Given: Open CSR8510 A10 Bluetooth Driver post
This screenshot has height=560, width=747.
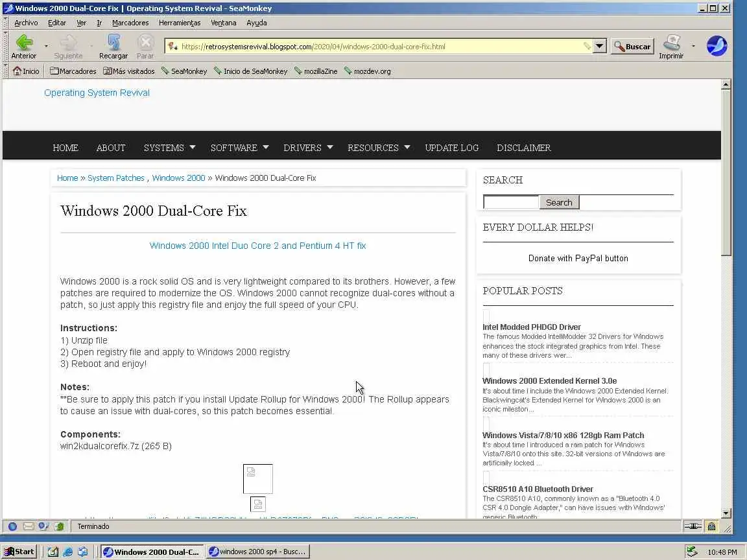Looking at the screenshot, I should pyautogui.click(x=538, y=489).
